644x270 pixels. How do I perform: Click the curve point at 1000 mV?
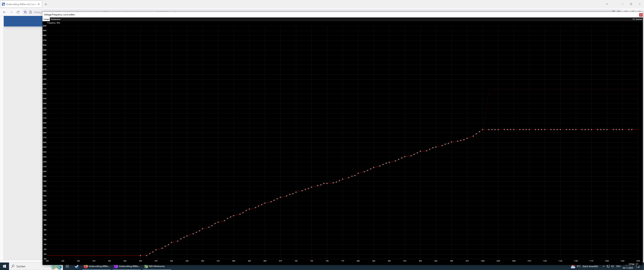pos(482,130)
